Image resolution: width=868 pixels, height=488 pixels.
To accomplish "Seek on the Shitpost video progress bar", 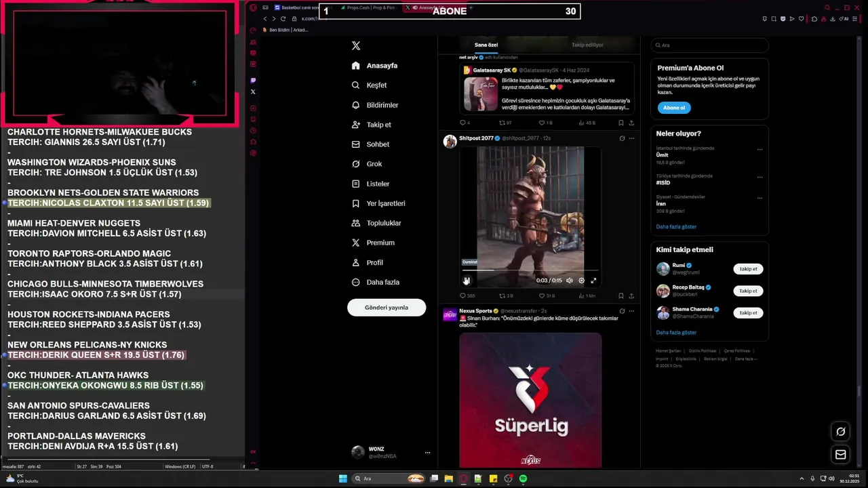I will (x=530, y=270).
